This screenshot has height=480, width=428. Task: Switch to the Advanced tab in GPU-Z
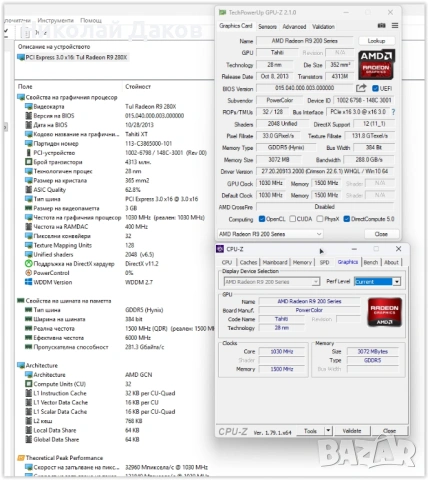click(x=294, y=27)
